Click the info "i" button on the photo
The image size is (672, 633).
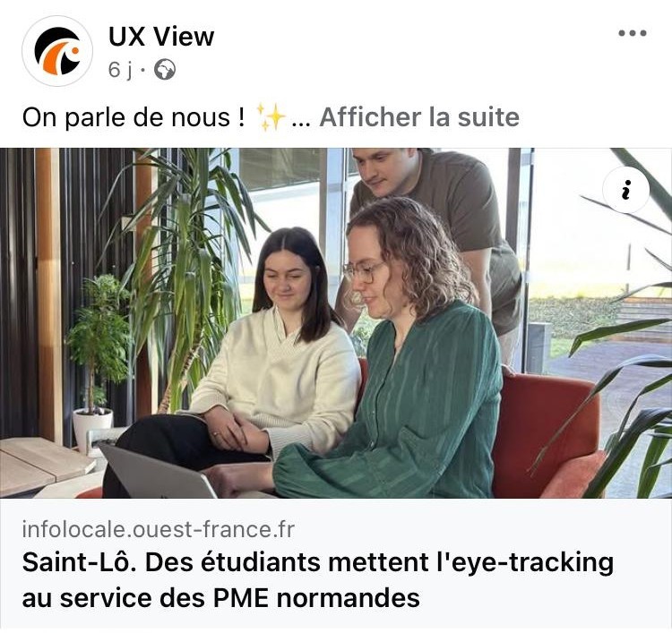tap(625, 189)
